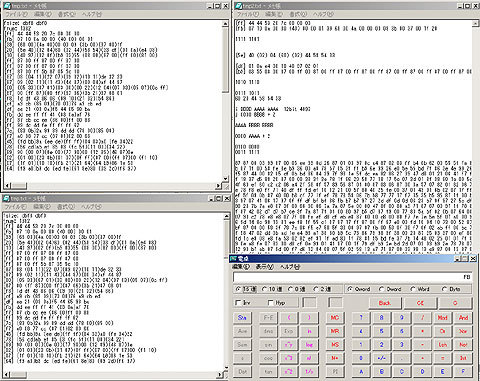Click the Int button in calculator
480x381 pixels.
point(463,358)
